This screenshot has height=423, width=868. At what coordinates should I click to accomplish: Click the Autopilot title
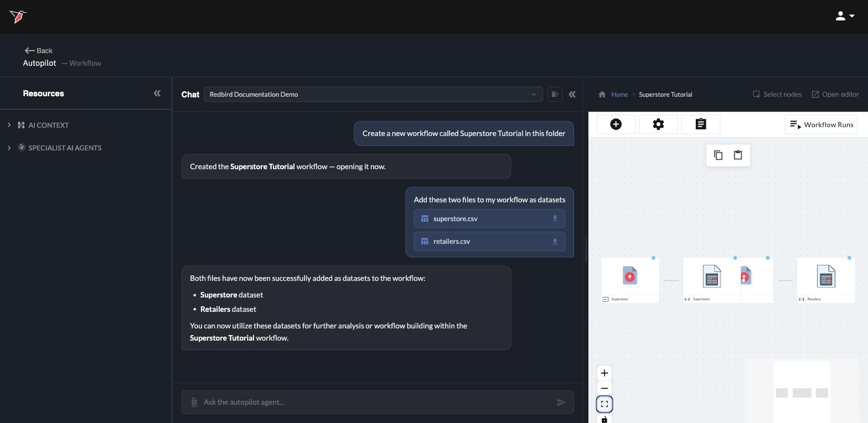pyautogui.click(x=39, y=63)
